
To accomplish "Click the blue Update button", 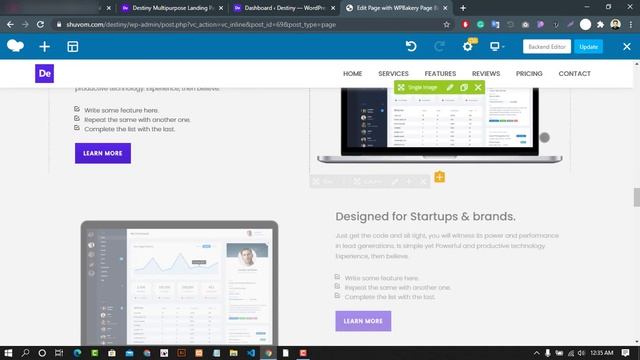I will 588,47.
